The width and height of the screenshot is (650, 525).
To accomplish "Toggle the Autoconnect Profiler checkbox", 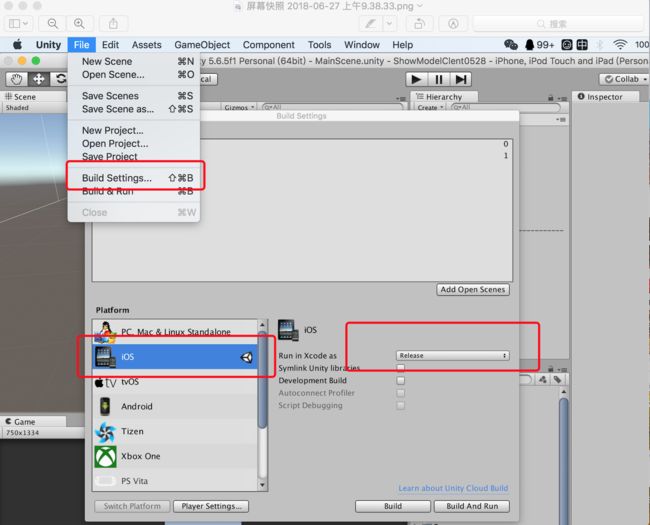I will point(400,393).
